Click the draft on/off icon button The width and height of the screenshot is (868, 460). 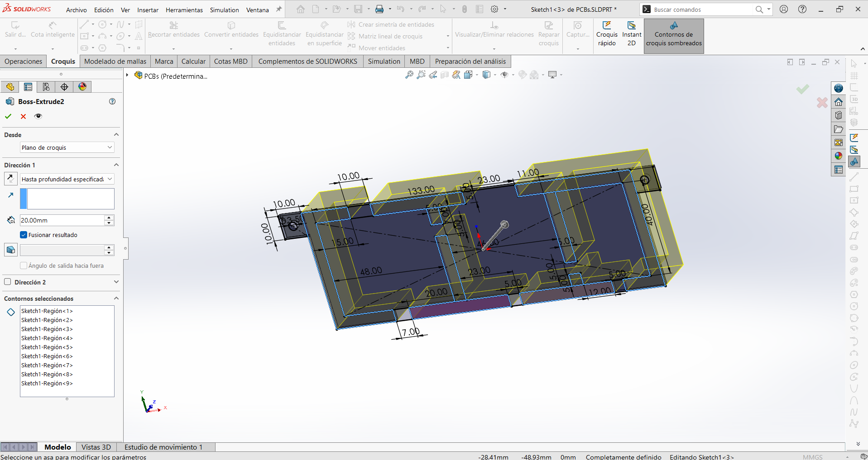pos(11,249)
